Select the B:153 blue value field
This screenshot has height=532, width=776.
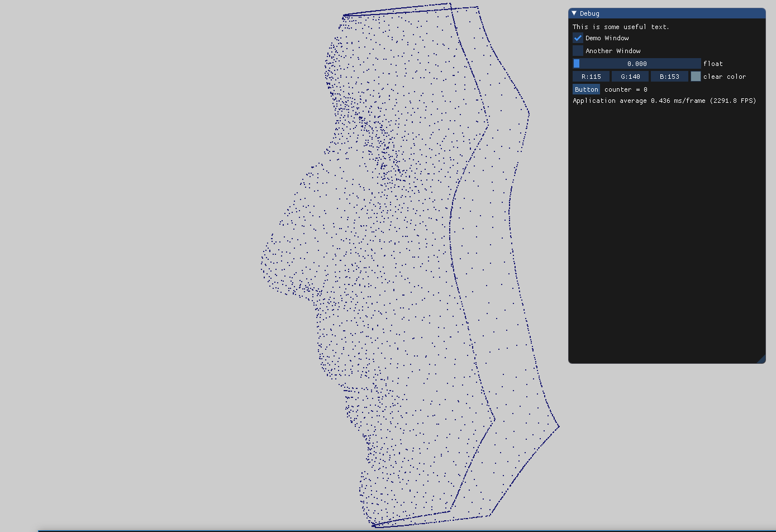coord(669,77)
